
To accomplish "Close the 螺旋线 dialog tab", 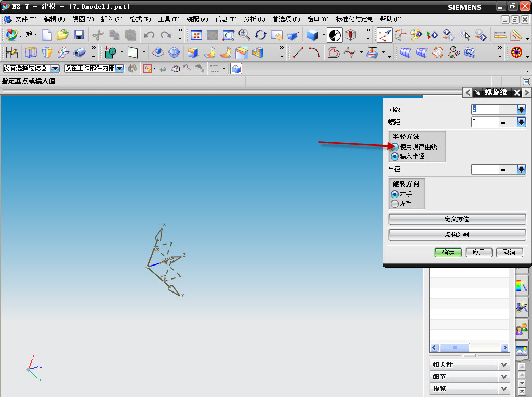I will click(x=517, y=92).
